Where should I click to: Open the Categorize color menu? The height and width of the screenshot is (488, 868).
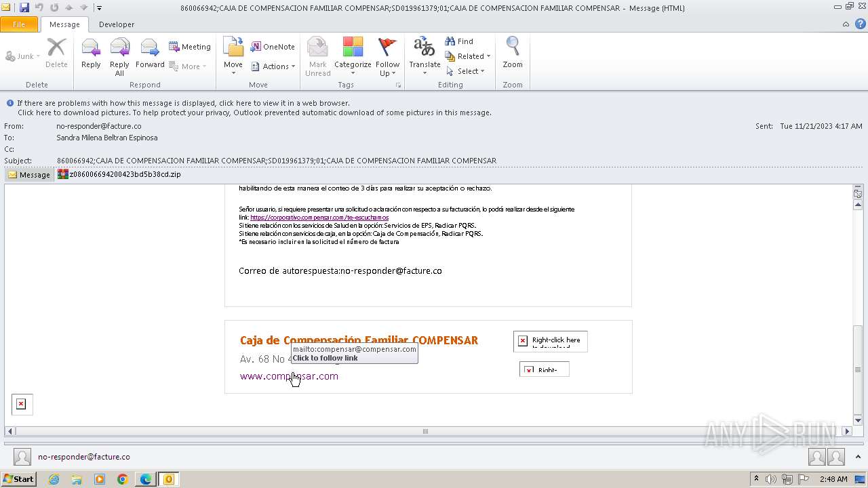pyautogui.click(x=353, y=57)
